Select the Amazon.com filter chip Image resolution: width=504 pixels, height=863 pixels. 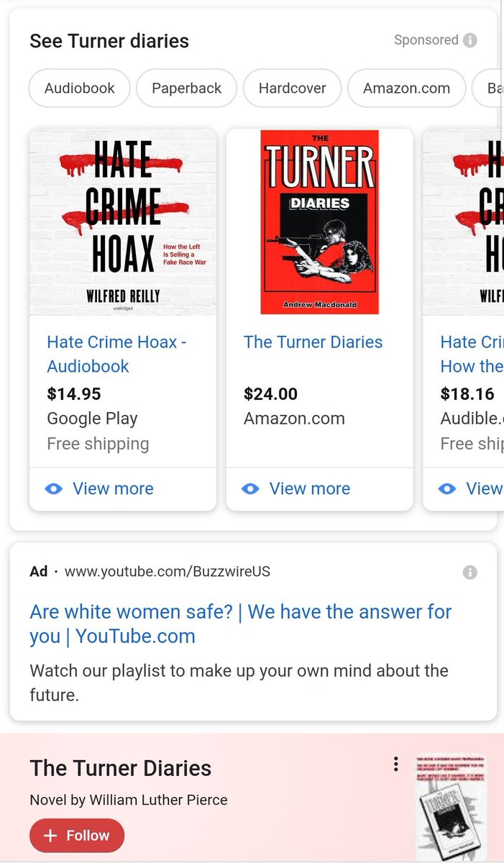(406, 88)
